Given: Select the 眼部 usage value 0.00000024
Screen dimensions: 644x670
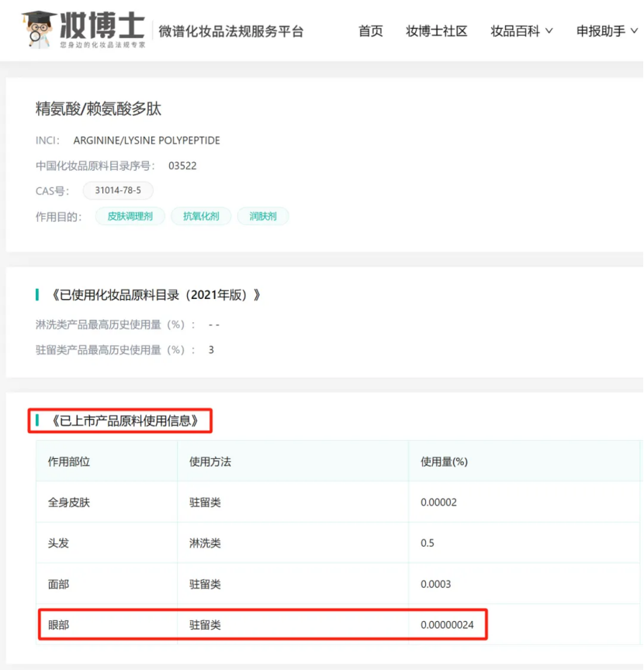Looking at the screenshot, I should 447,624.
